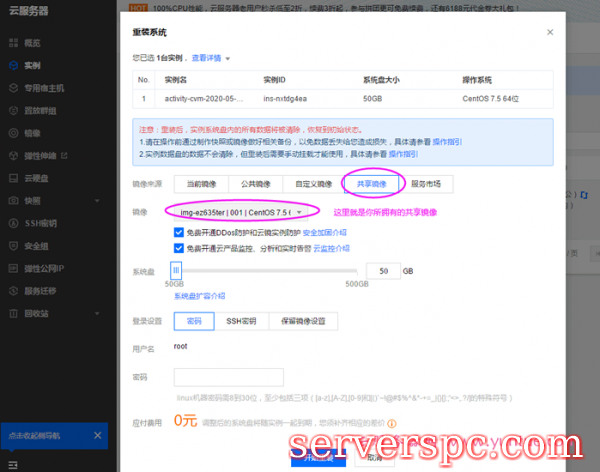
Task: Dismiss the 点击收起导航 tip with its X
Action: [x=97, y=437]
